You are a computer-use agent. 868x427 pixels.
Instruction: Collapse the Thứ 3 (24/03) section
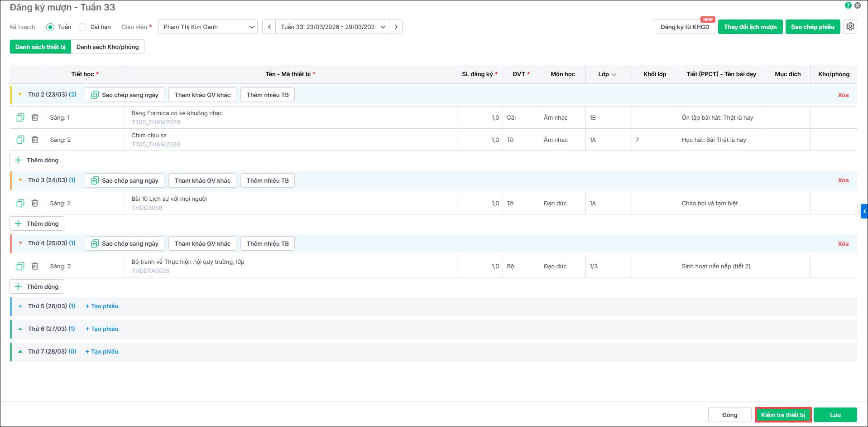point(20,180)
